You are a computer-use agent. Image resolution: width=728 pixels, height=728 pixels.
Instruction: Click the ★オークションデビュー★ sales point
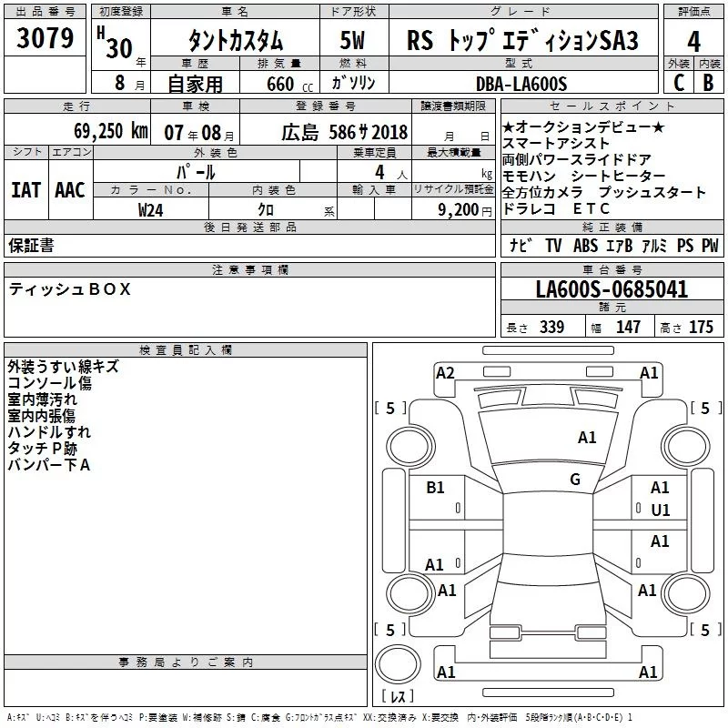(583, 126)
